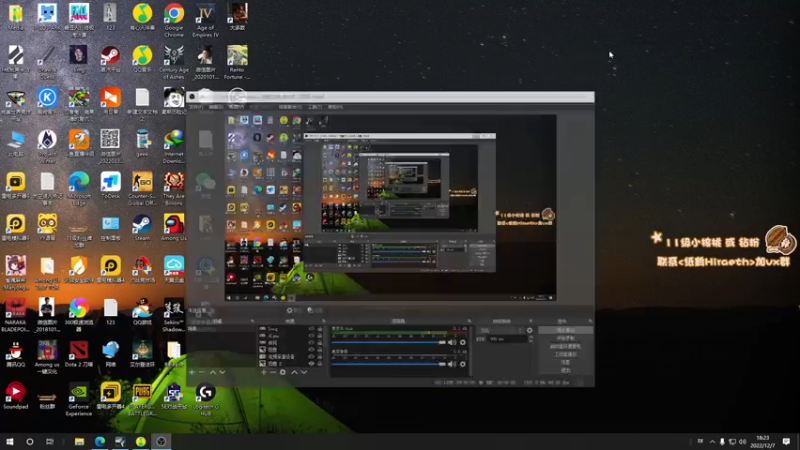Toggle visibility eye of 图像 source
This screenshot has width=800, height=450.
pyautogui.click(x=311, y=349)
